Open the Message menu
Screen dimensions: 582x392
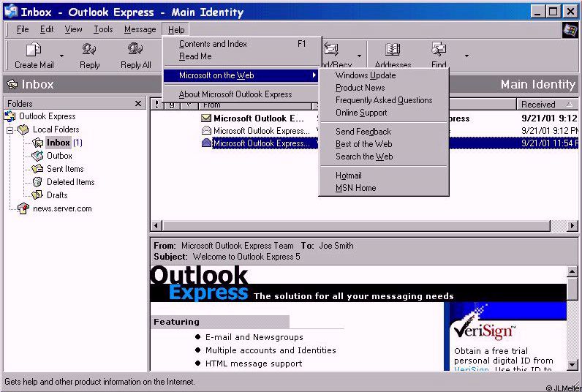(x=140, y=29)
